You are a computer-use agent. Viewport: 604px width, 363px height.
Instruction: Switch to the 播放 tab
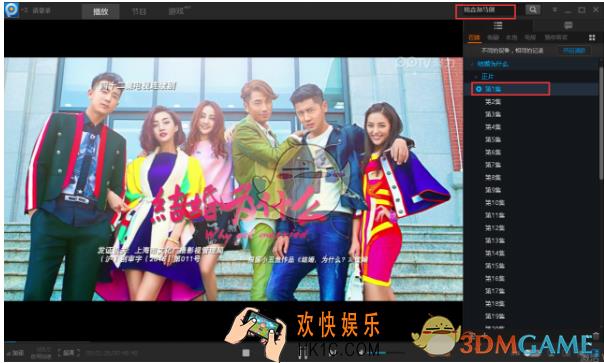tap(101, 12)
